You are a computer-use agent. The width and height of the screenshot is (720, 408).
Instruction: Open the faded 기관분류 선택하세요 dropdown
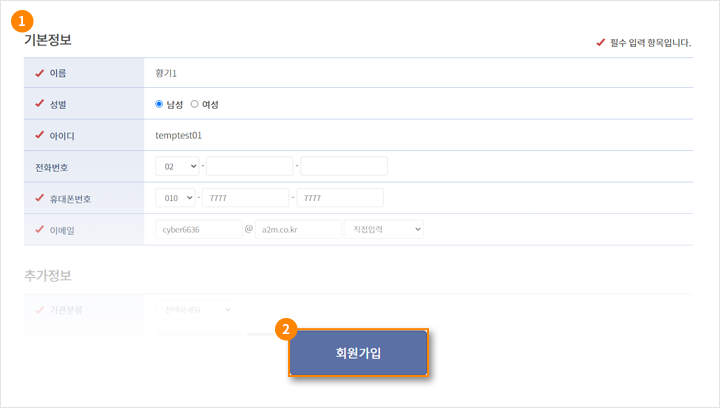click(194, 310)
